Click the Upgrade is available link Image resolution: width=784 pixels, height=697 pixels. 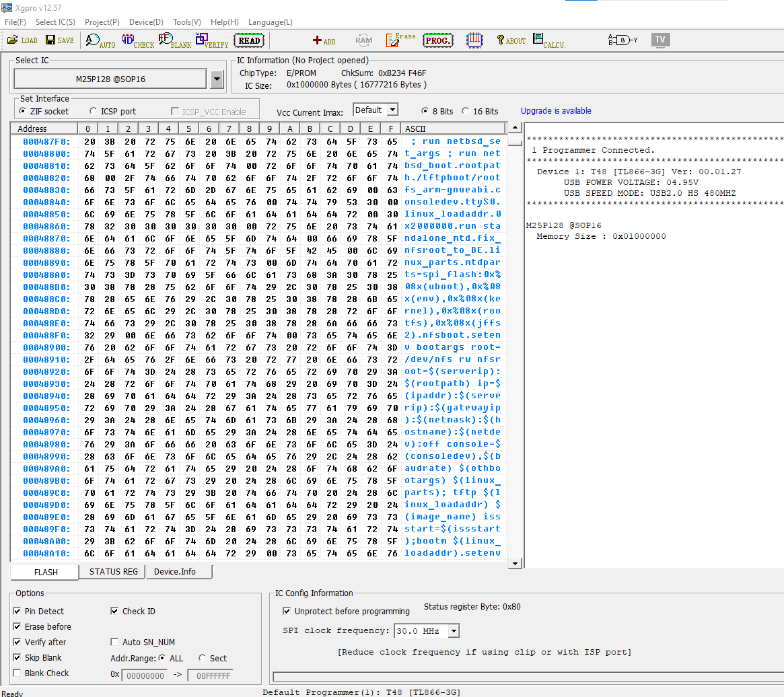[x=556, y=111]
